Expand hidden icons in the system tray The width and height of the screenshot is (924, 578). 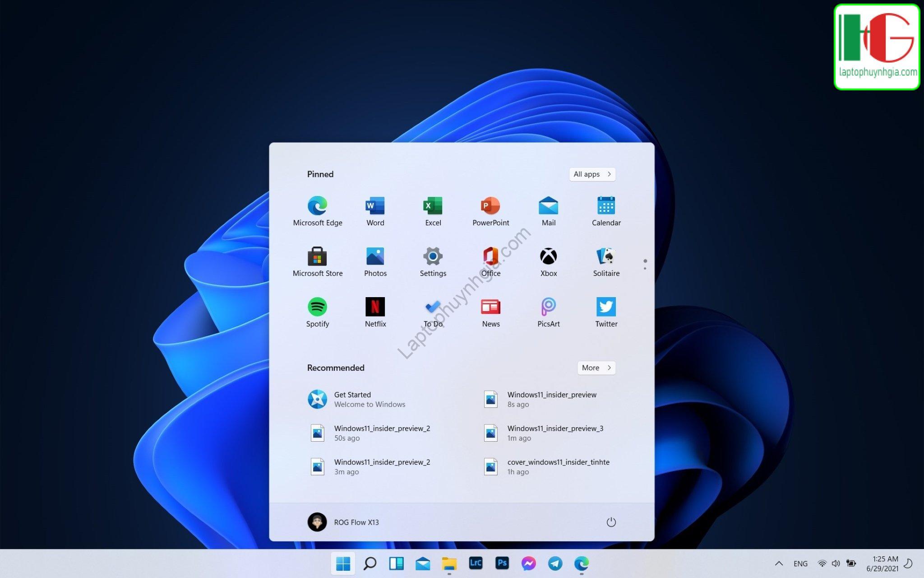click(779, 563)
